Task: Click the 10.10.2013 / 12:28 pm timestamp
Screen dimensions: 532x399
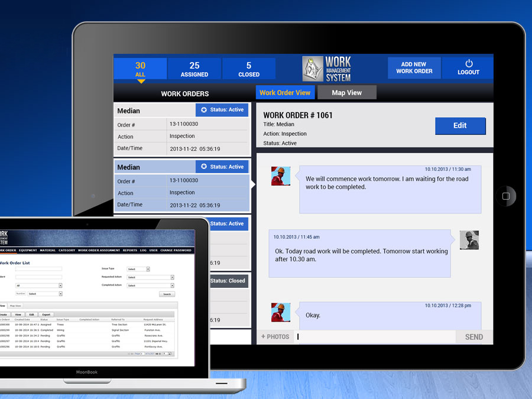Action: (x=448, y=306)
